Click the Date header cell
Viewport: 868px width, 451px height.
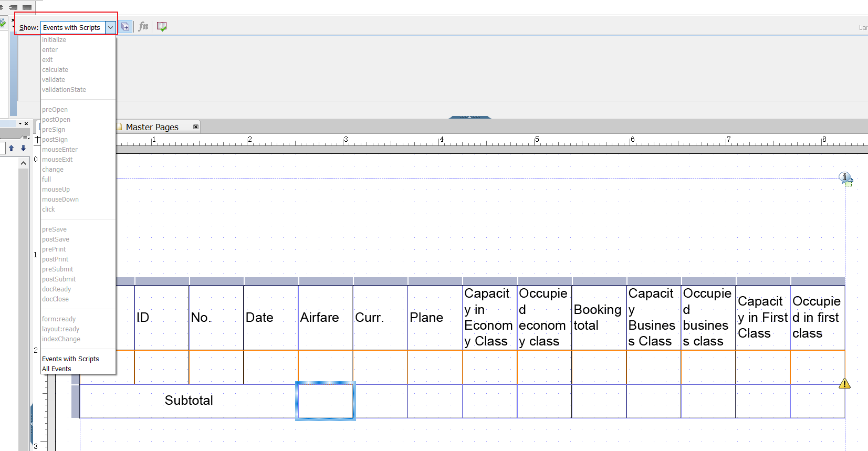pos(271,318)
